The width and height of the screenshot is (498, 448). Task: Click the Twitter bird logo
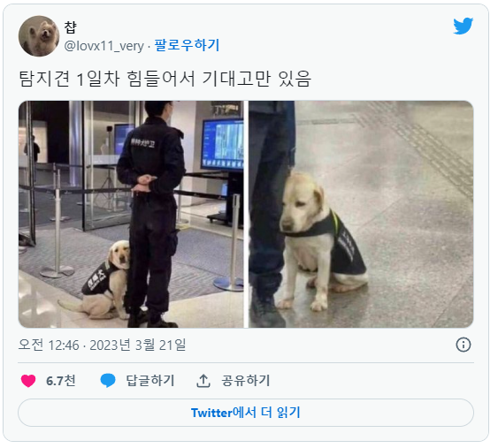coord(464,26)
